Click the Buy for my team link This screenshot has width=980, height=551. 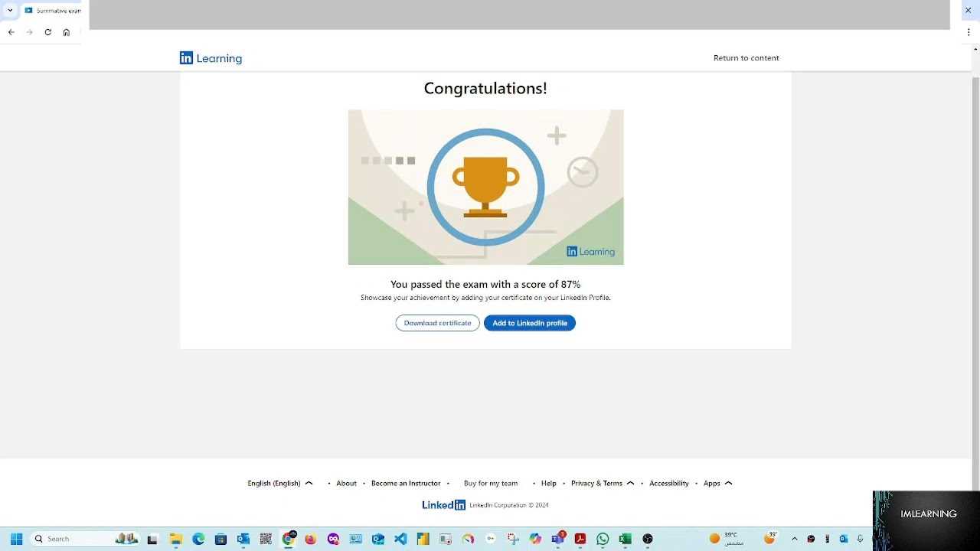491,484
